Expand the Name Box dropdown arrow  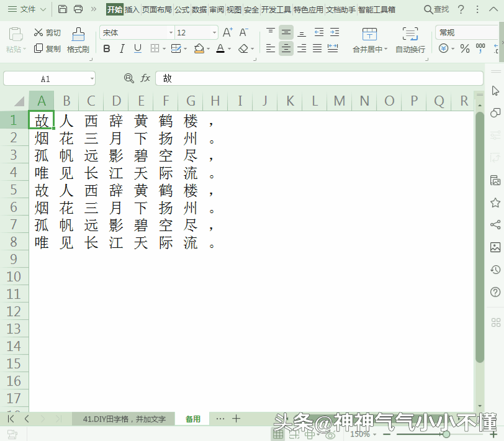[x=92, y=78]
